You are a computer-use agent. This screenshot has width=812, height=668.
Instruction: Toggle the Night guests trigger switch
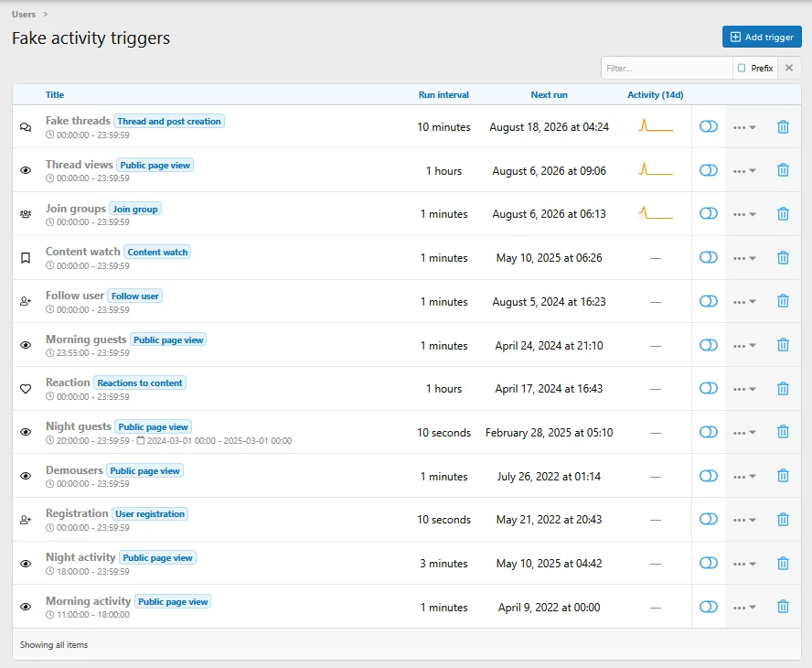(709, 432)
